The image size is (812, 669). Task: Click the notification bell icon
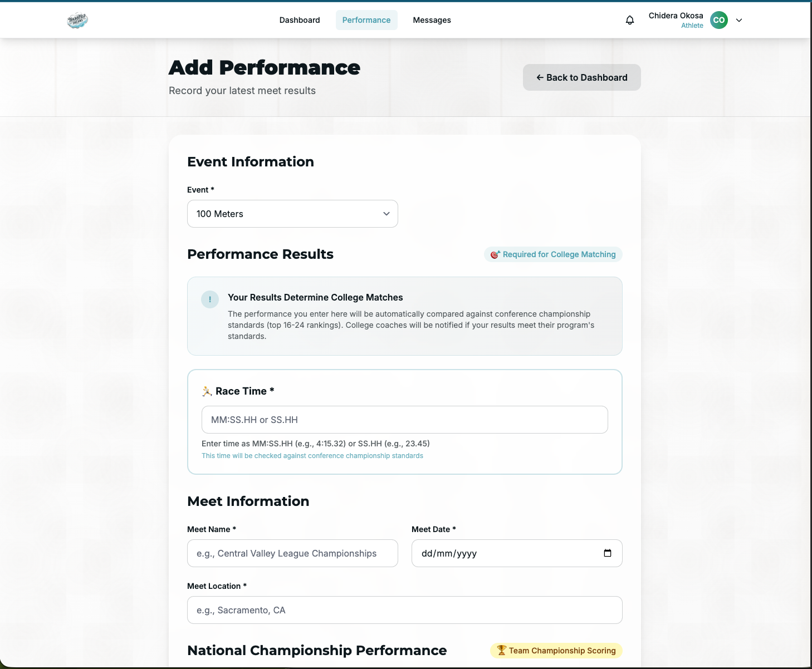(x=629, y=20)
